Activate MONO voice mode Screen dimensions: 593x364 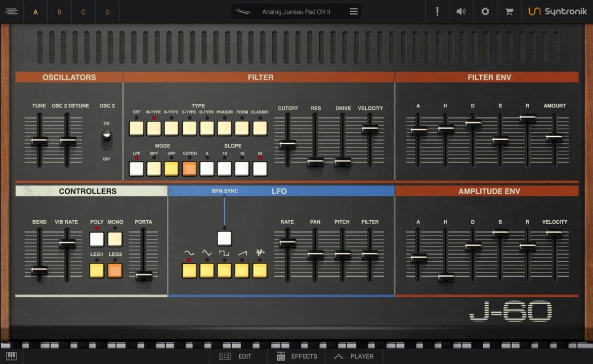click(x=115, y=240)
